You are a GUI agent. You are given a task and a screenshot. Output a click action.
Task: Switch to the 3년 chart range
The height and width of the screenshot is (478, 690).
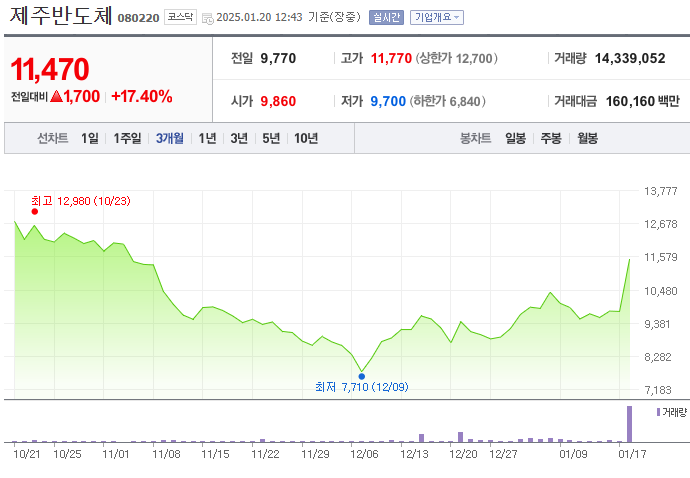click(x=239, y=138)
